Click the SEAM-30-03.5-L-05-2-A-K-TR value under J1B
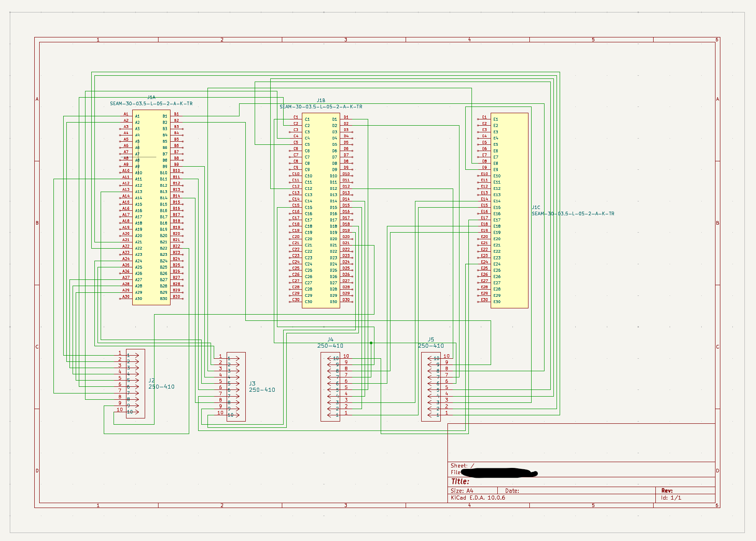 [x=321, y=107]
